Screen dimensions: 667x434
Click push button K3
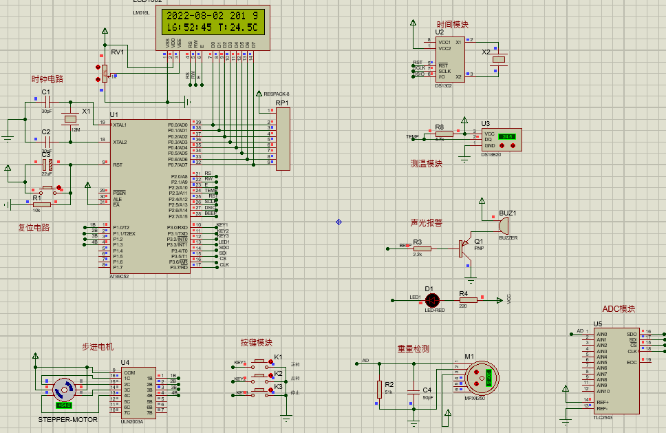tap(260, 392)
